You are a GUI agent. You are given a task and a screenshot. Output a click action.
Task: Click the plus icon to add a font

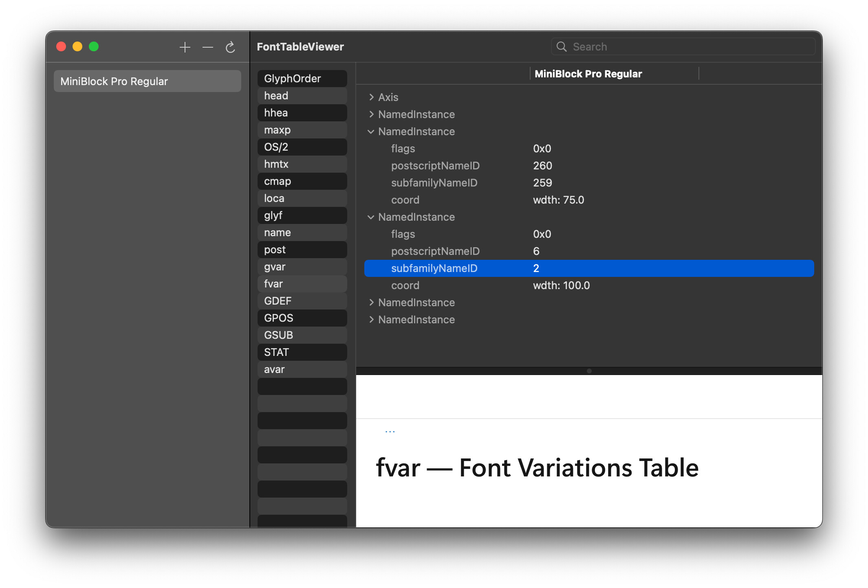pyautogui.click(x=185, y=47)
